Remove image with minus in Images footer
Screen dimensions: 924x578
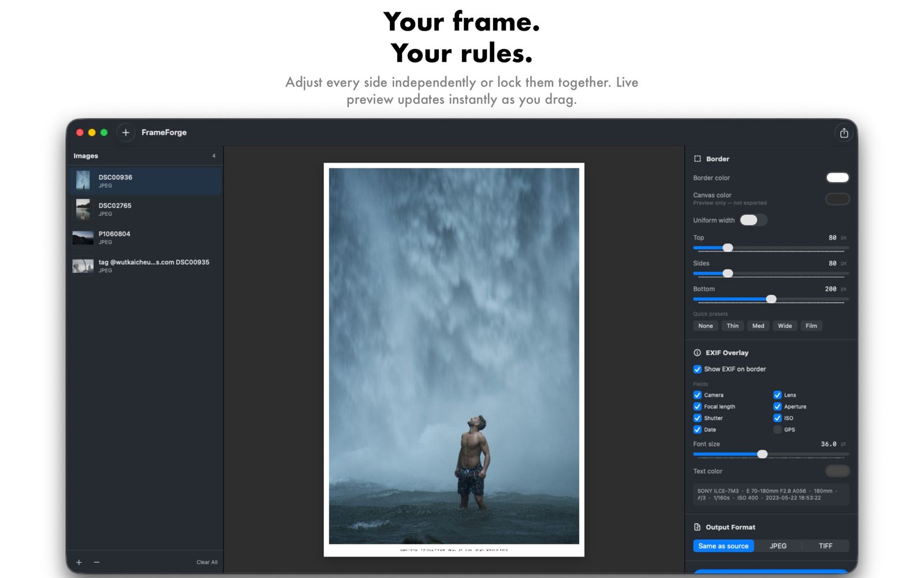tap(96, 562)
